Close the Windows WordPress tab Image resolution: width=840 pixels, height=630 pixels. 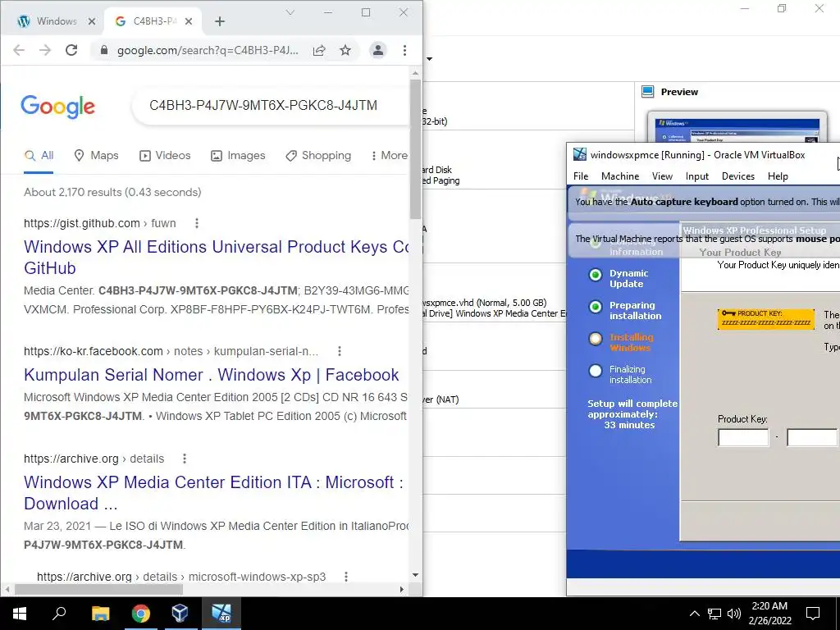92,21
